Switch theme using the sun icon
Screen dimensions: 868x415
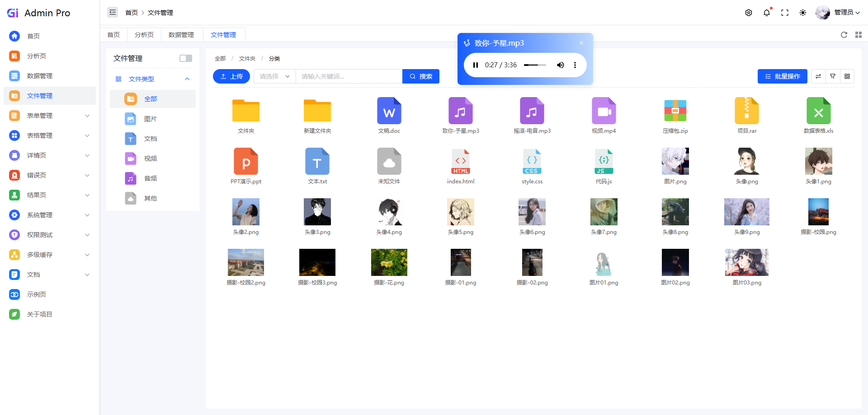coord(802,13)
